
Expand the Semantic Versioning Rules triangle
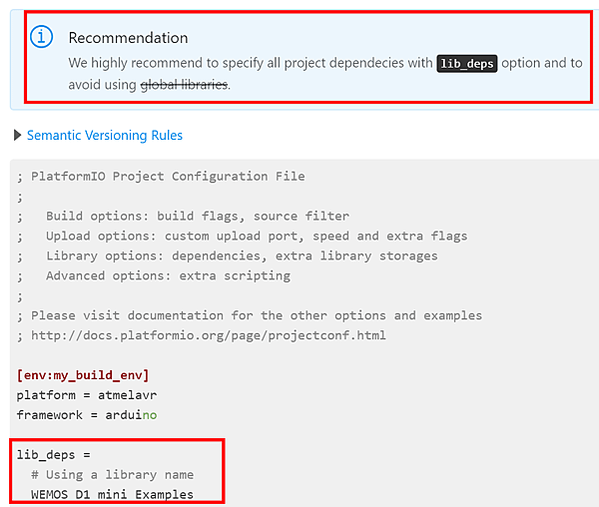click(17, 135)
